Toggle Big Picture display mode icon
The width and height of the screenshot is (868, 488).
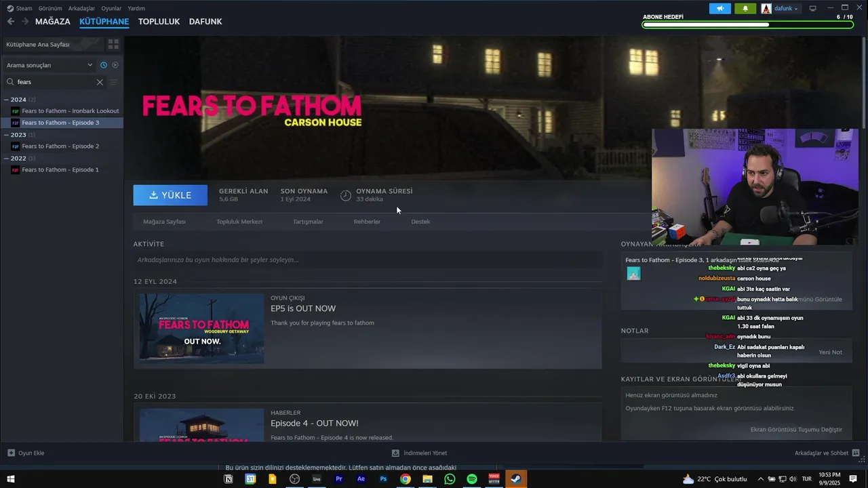[x=812, y=8]
